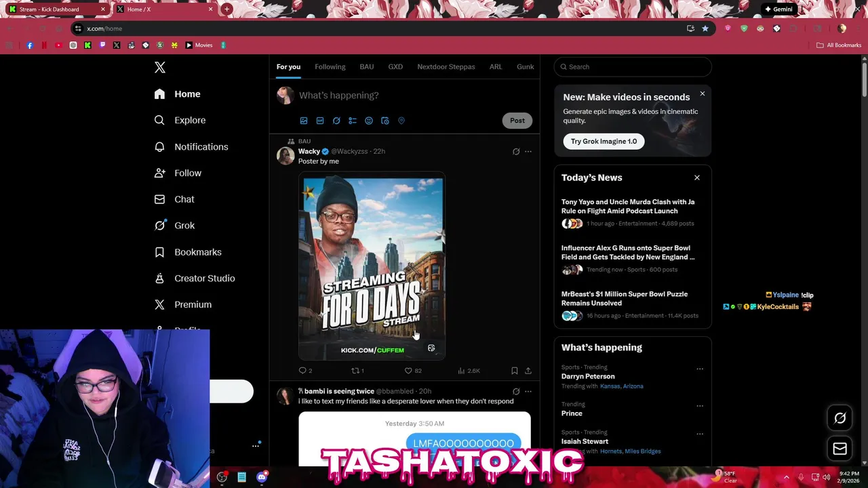Open options for Prince trend

[700, 406]
